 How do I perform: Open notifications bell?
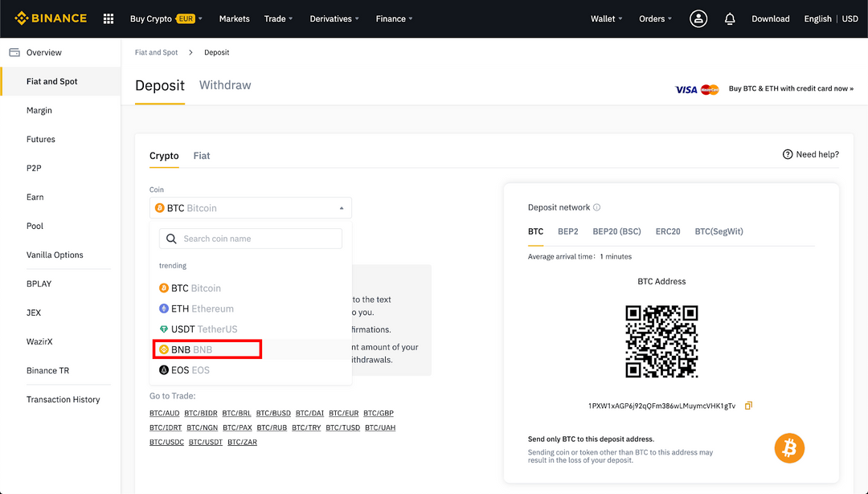tap(729, 18)
